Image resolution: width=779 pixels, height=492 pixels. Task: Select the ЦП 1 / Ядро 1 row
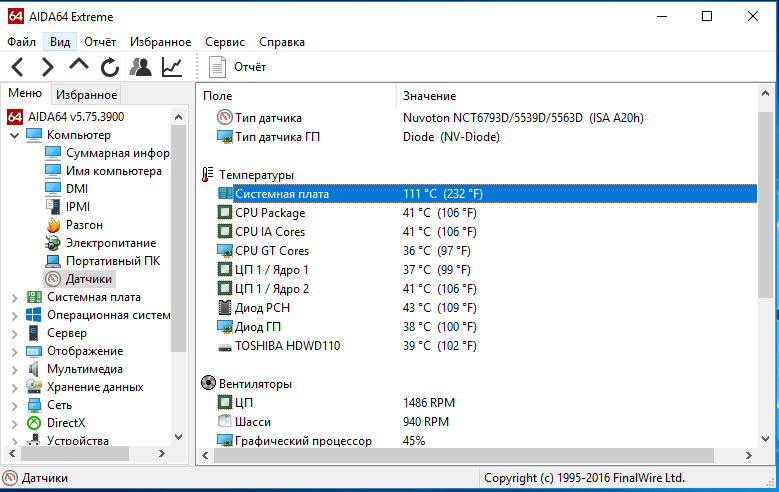487,270
